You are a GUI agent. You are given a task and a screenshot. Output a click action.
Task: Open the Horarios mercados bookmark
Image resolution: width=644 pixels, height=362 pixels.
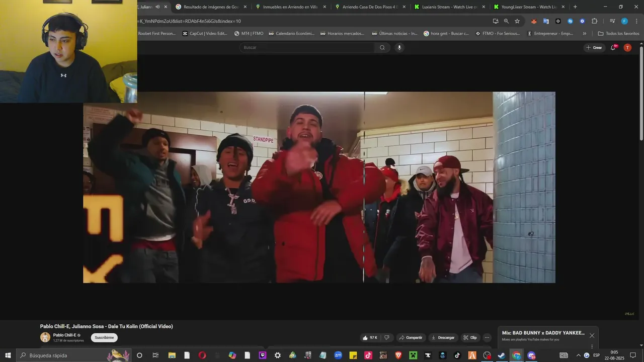[343, 34]
